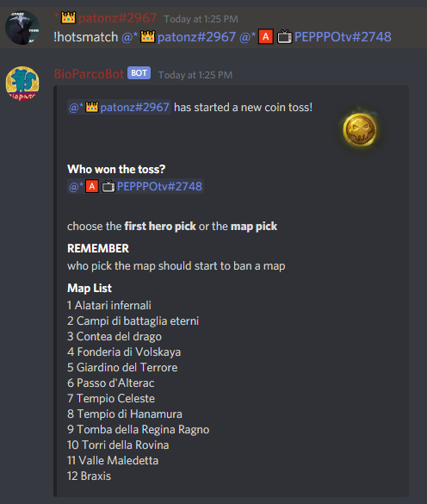This screenshot has height=504, width=427.
Task: Click crown emoji inside embed patonz mention
Action: click(91, 107)
